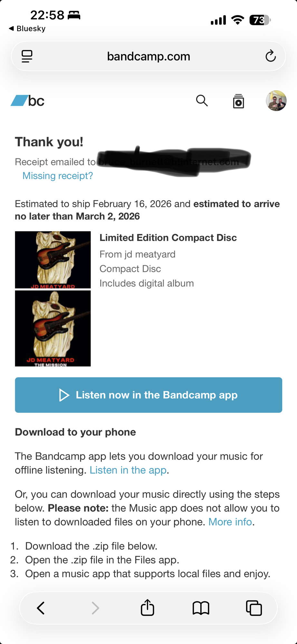Tap the bandcamp.com address bar
This screenshot has width=297, height=644.
(148, 56)
